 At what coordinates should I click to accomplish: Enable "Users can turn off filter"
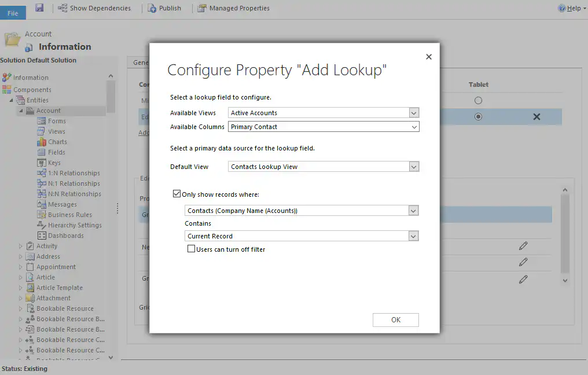point(191,249)
